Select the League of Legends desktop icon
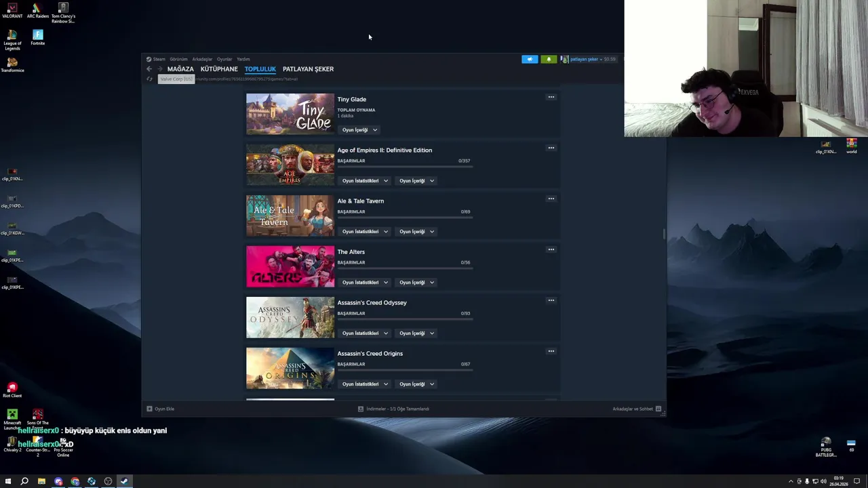This screenshot has height=488, width=868. pos(12,40)
